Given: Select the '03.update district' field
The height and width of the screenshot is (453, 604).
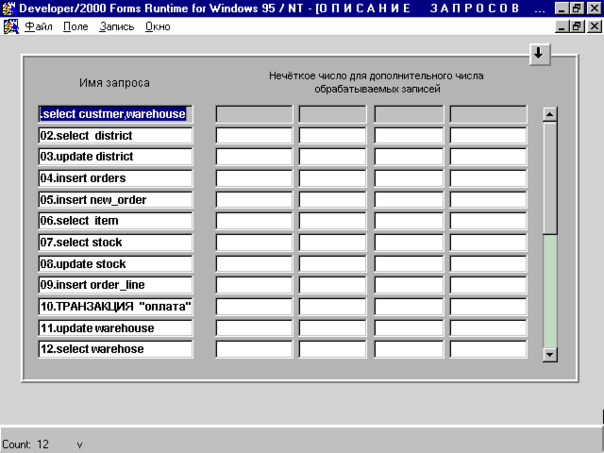Looking at the screenshot, I should pos(116,157).
